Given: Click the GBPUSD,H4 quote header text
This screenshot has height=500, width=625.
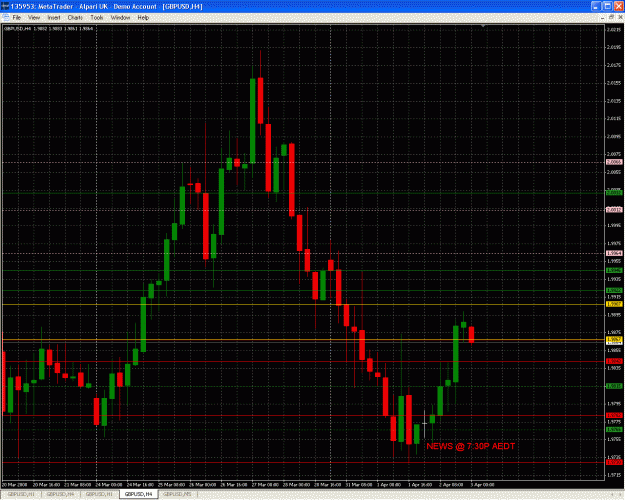Looking at the screenshot, I should pos(48,29).
